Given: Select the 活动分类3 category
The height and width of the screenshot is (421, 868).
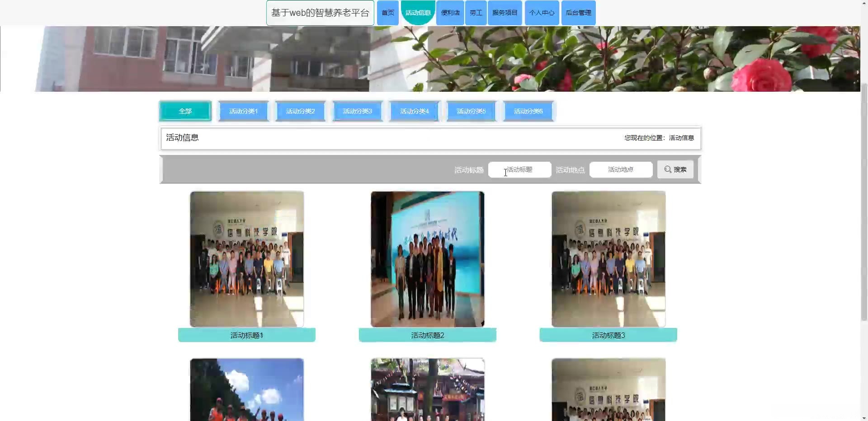Looking at the screenshot, I should [x=357, y=111].
